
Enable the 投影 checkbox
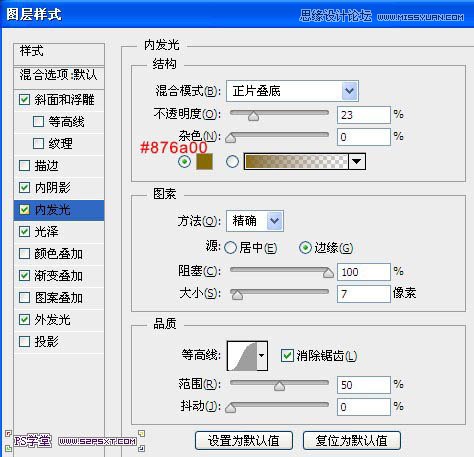(x=24, y=341)
